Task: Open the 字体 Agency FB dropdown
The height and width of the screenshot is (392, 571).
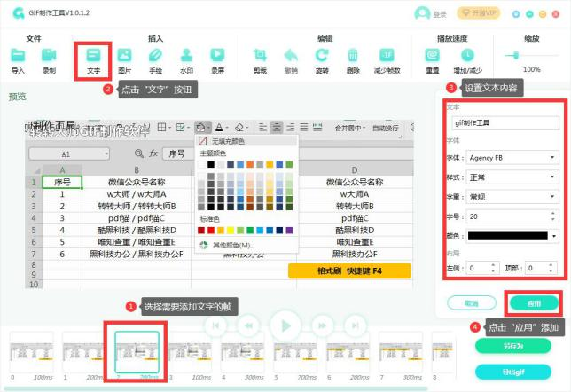Action: (x=512, y=158)
